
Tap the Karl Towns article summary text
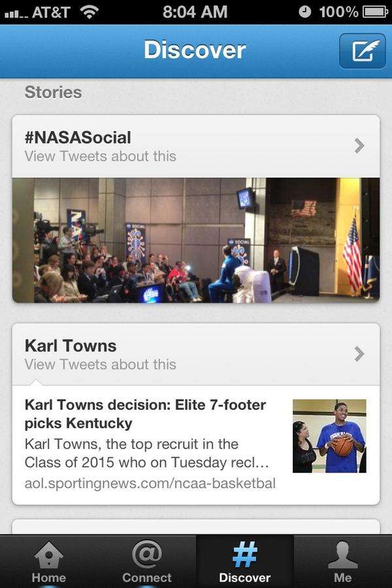(x=146, y=453)
